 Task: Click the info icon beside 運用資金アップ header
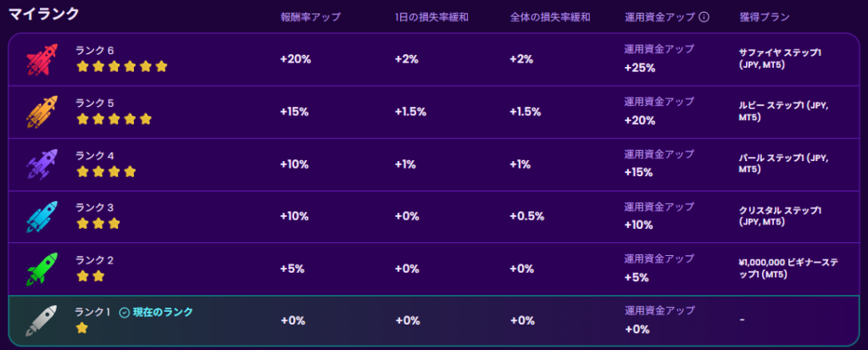tap(704, 17)
